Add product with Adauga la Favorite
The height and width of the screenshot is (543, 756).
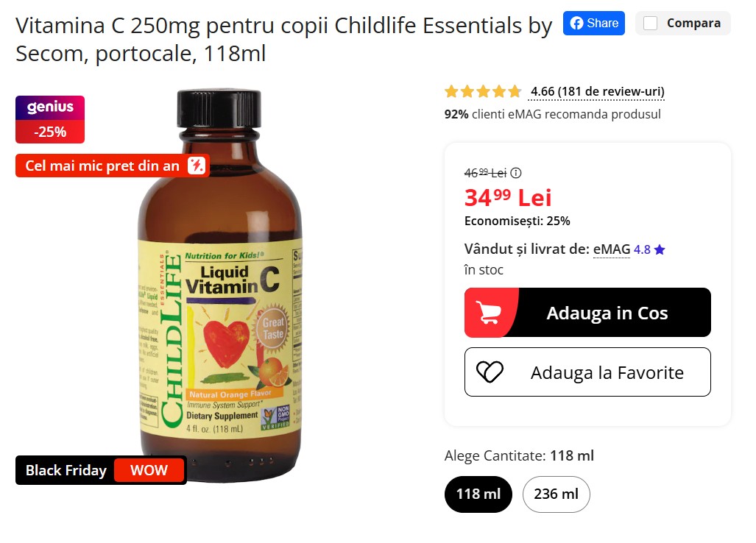587,372
